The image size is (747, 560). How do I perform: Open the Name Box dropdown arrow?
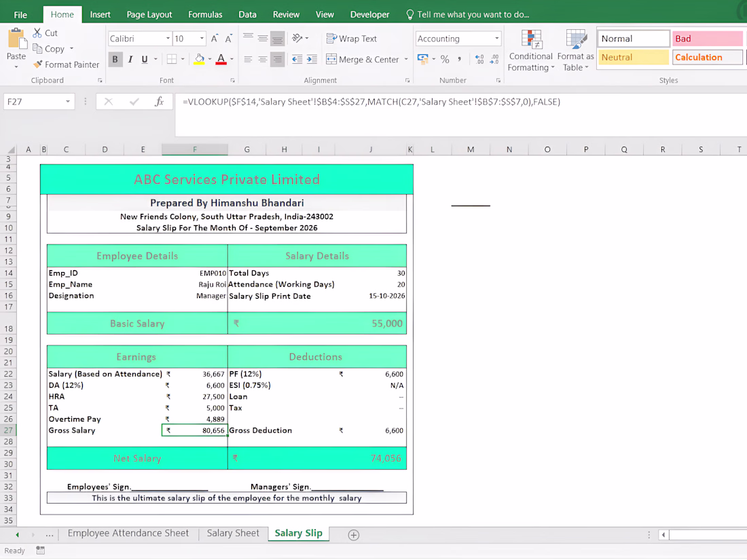(68, 101)
